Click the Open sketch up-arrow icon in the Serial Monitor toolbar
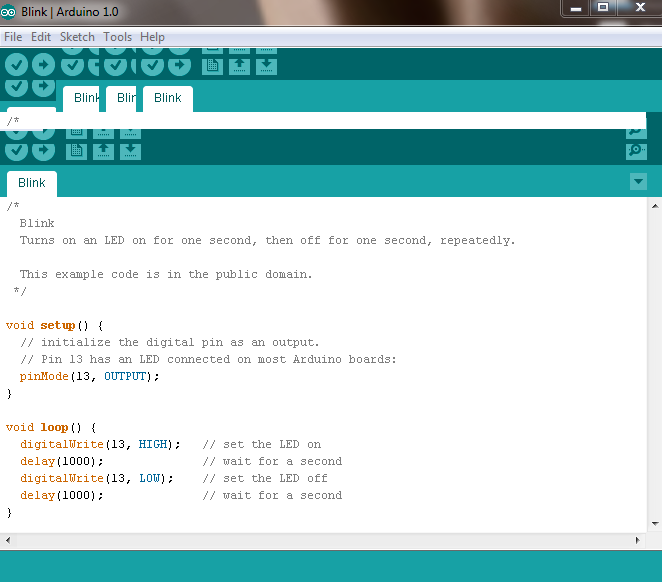Screen dimensions: 662x582 (103, 151)
